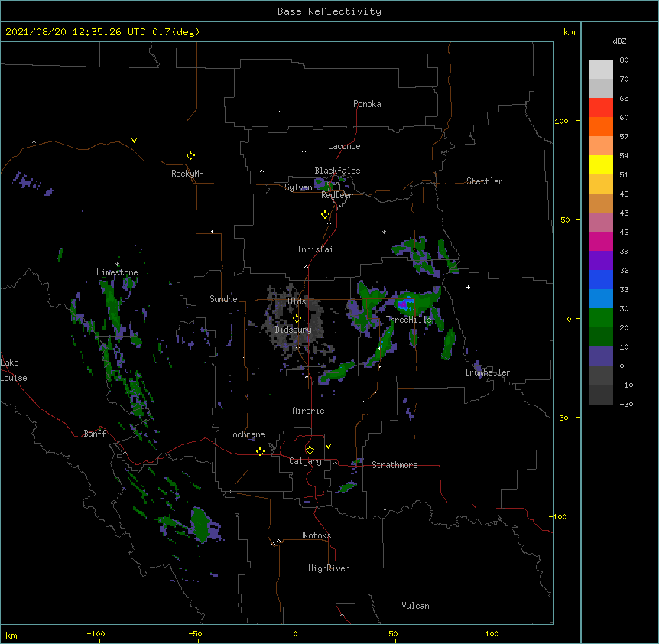Click the yellow marker below Cochrane
This screenshot has height=644, width=659.
point(260,451)
